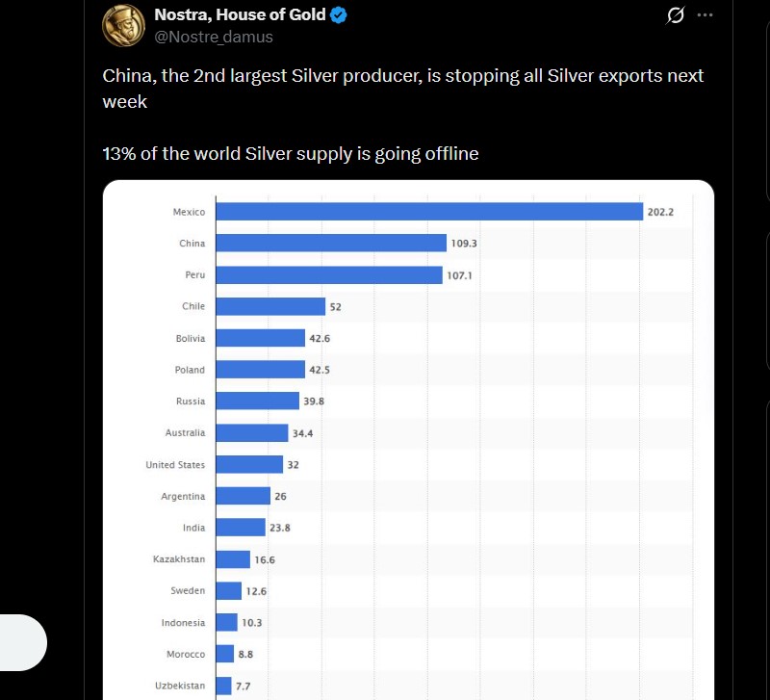Click the white rounded button at bottom left
The image size is (770, 700).
[22, 642]
